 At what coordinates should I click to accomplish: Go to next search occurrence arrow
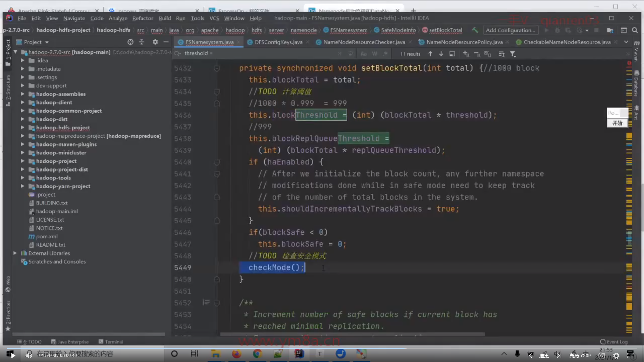click(441, 54)
